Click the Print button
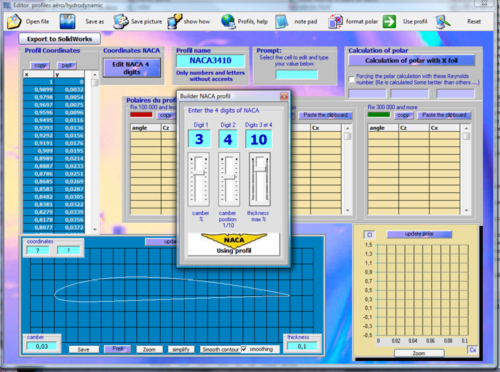Viewport: 500px width, 372px height. click(x=117, y=349)
